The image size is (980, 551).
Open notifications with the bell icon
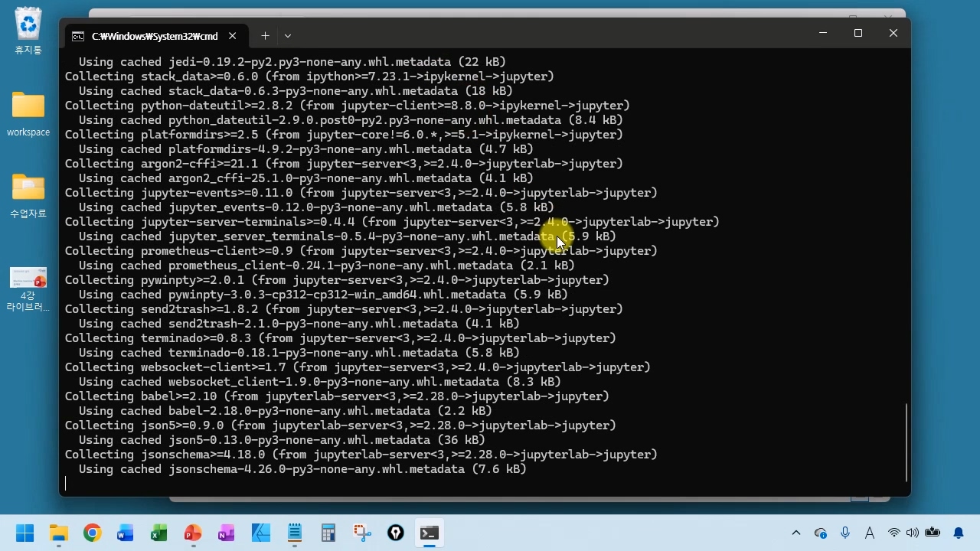coord(959,533)
